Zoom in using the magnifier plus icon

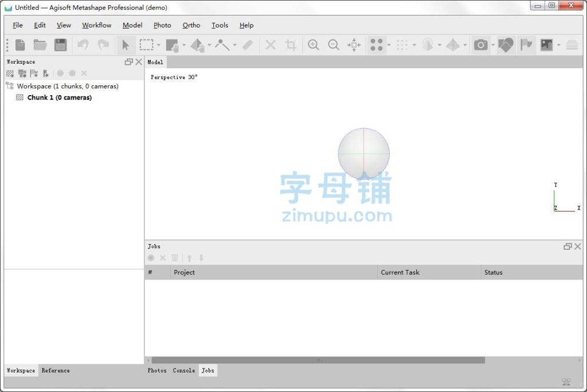click(314, 45)
